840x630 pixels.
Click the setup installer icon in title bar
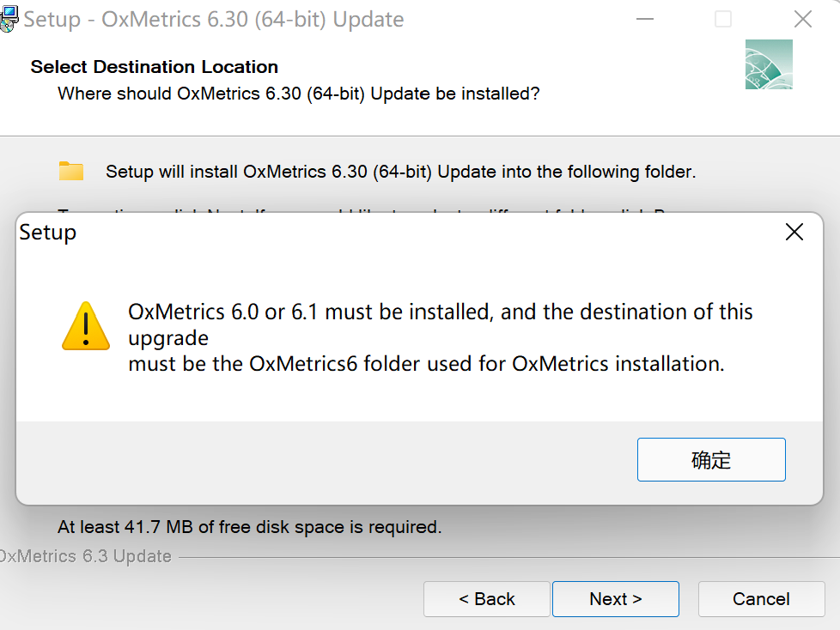(x=8, y=20)
